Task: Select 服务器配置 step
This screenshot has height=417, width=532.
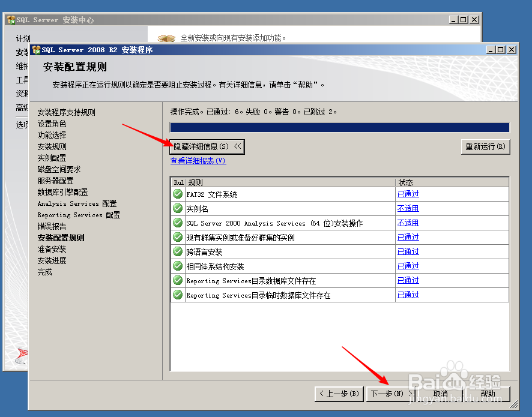Action: coord(55,181)
